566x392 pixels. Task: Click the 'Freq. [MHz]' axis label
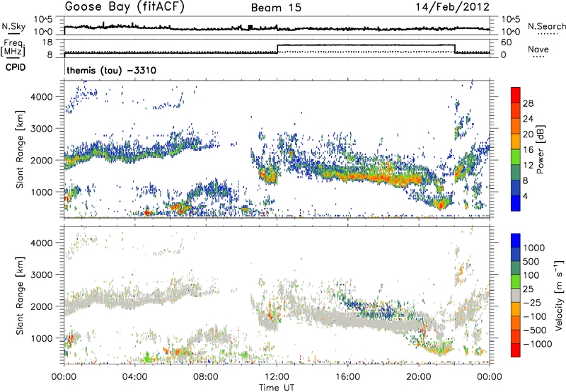coord(13,47)
